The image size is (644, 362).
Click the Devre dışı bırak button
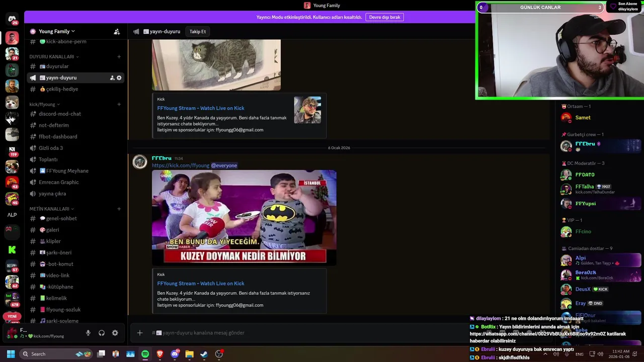tap(385, 17)
